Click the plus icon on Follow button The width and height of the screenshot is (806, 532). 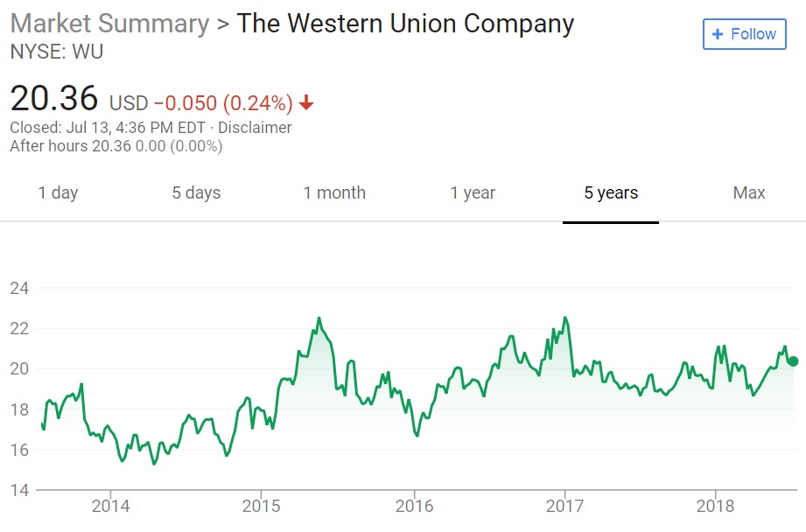(x=718, y=35)
